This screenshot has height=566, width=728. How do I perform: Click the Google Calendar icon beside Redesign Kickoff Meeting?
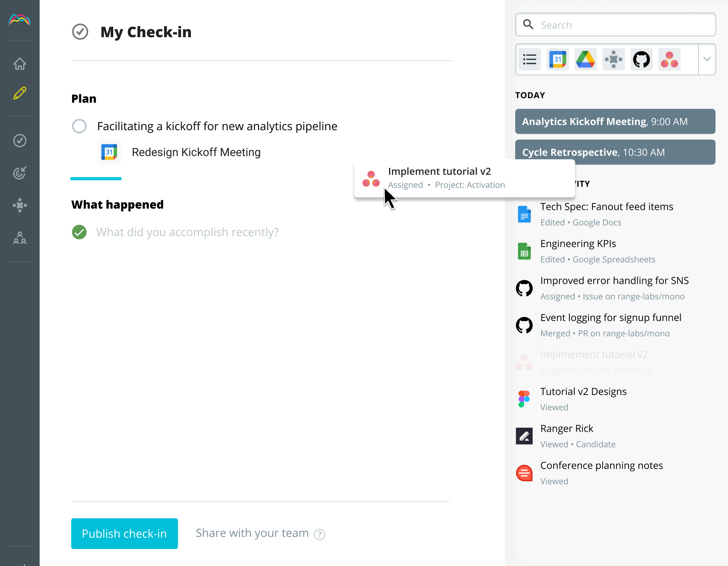pos(108,152)
